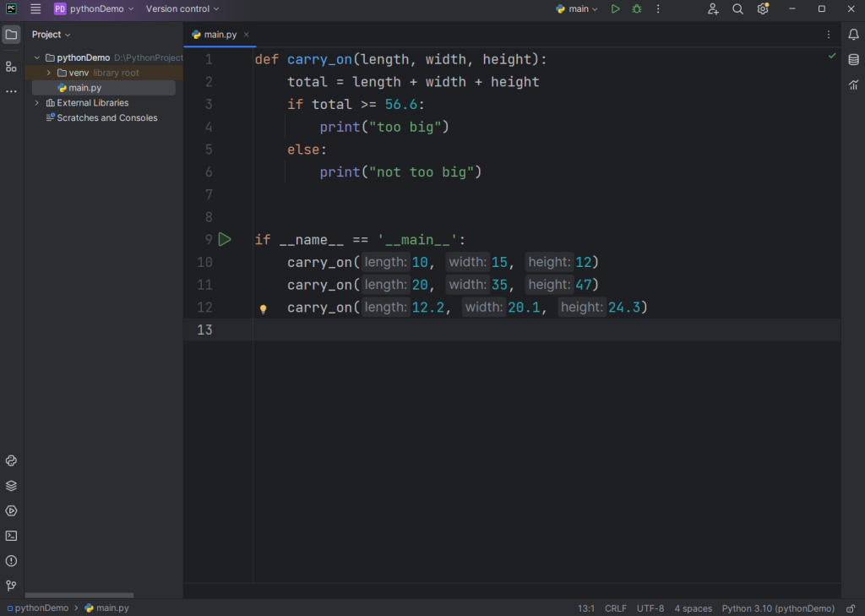Click the UTF-8 encoding in status bar
Viewport: 865px width, 616px height.
[x=650, y=608]
